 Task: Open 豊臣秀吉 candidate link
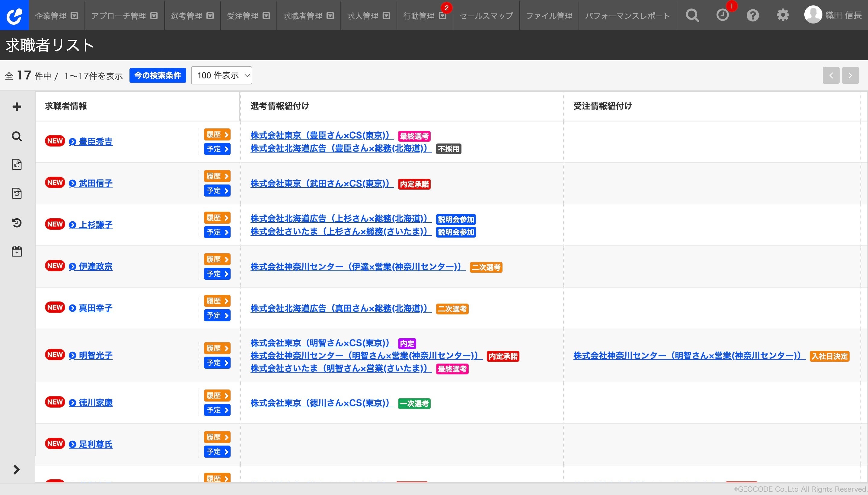pyautogui.click(x=95, y=142)
